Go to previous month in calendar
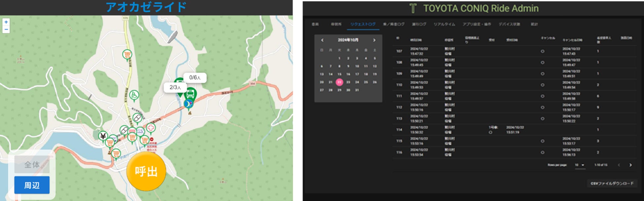The height and width of the screenshot is (201, 644). 322,40
